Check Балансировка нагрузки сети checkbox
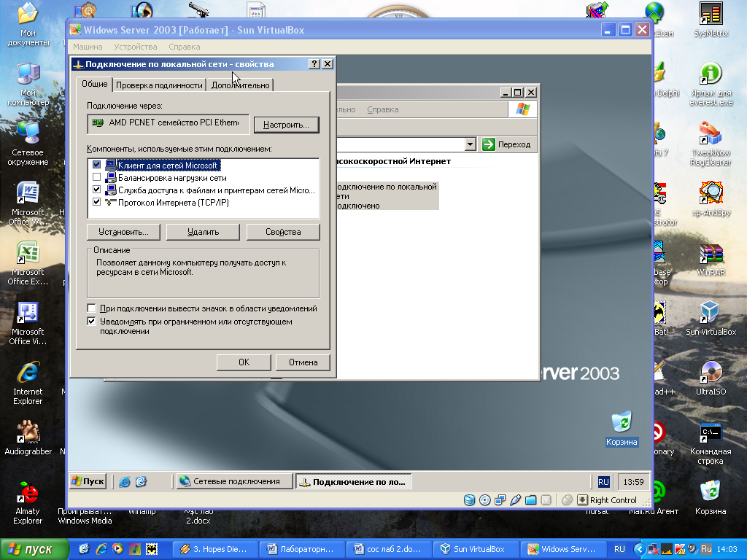Screen dimensions: 747x560 coord(97,177)
